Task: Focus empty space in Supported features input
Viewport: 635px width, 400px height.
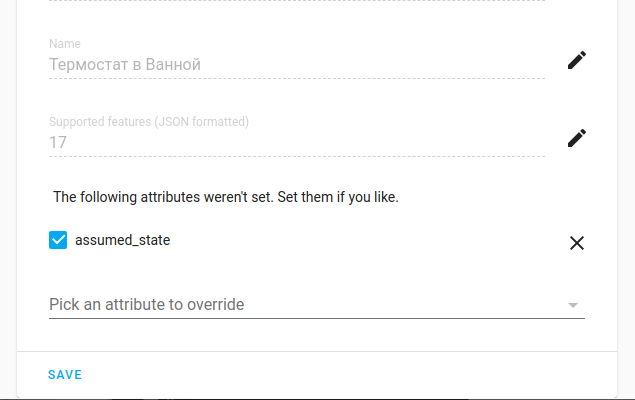Action: coord(300,143)
